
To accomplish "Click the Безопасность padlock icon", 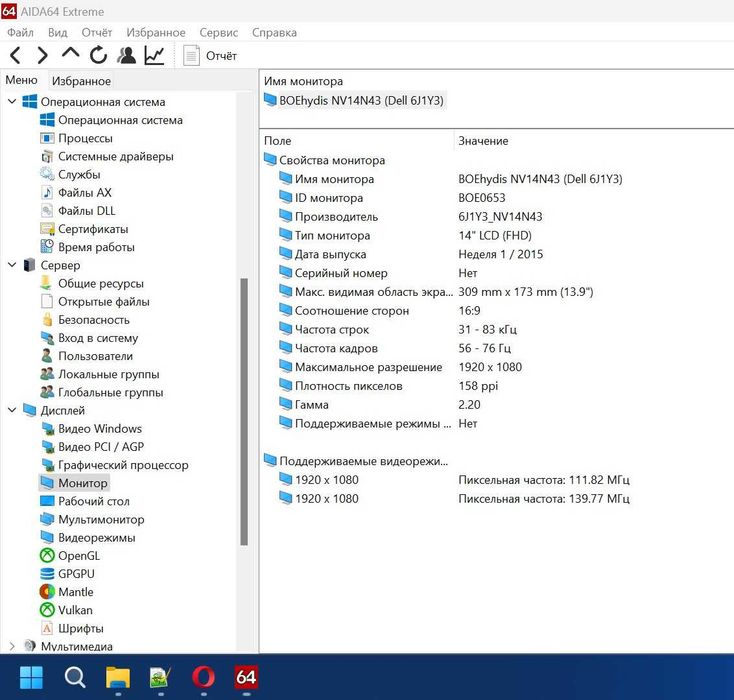I will click(x=47, y=319).
